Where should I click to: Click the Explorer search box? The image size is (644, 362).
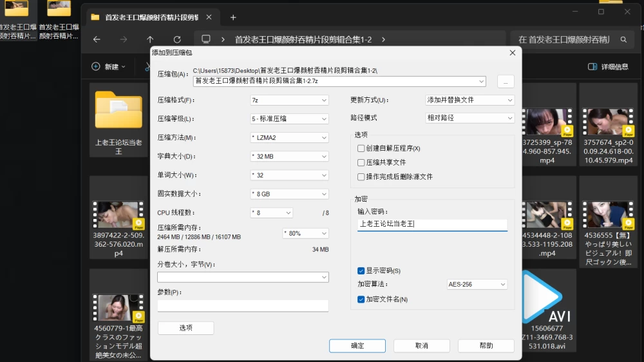(572, 39)
